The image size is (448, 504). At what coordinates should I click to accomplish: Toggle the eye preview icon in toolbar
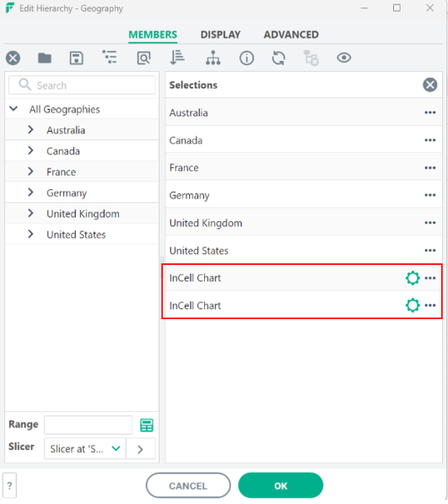tap(344, 58)
